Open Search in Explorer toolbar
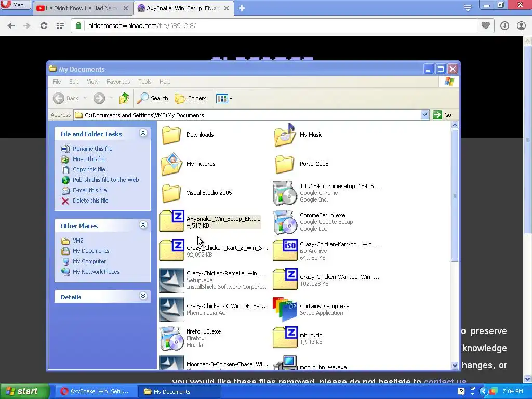This screenshot has height=399, width=532. 153,98
